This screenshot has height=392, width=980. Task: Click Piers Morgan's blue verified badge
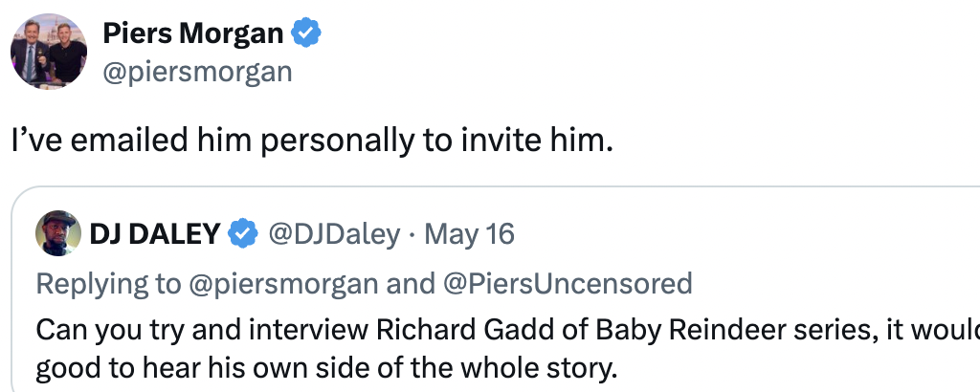(306, 34)
